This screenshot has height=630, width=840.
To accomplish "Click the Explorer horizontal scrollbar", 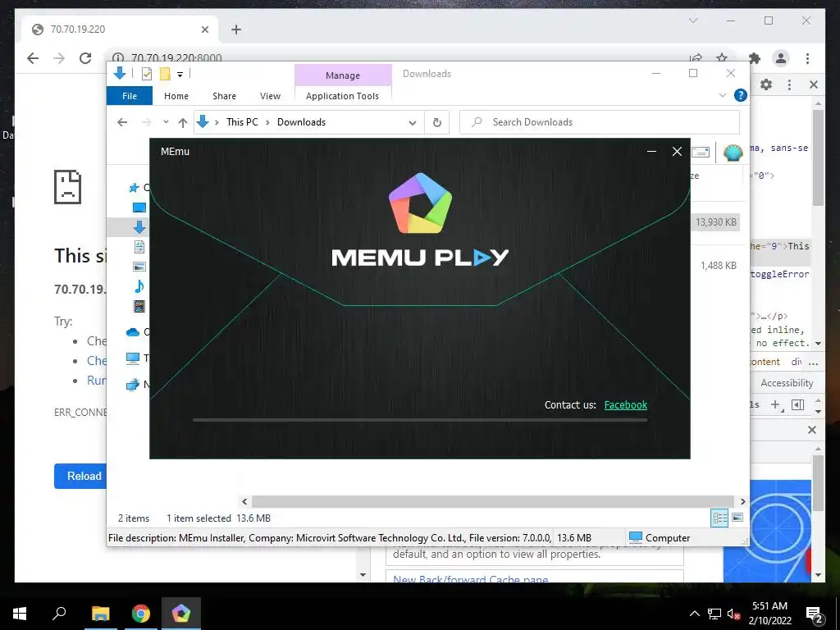I will tap(493, 501).
